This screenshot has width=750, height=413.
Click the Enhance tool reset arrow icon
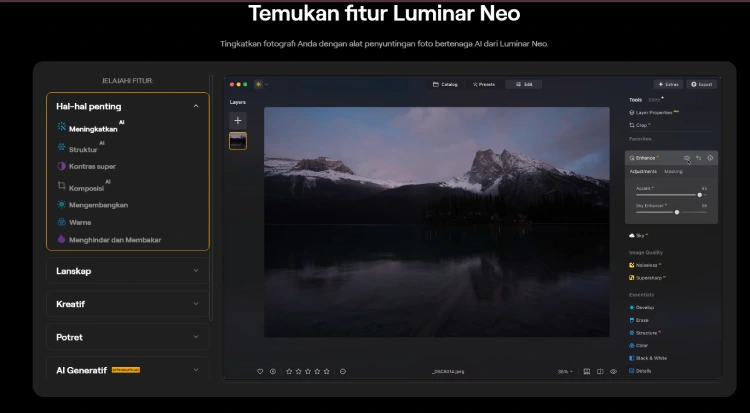pyautogui.click(x=698, y=158)
